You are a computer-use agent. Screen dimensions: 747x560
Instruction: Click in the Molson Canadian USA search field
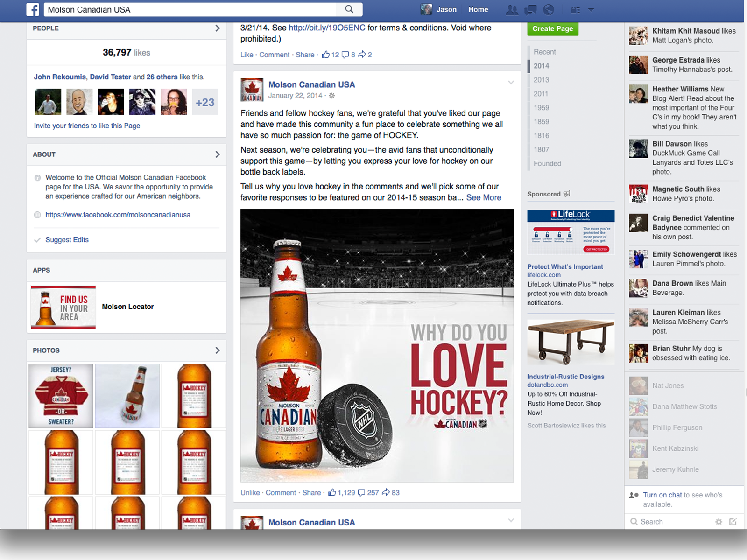coord(190,9)
